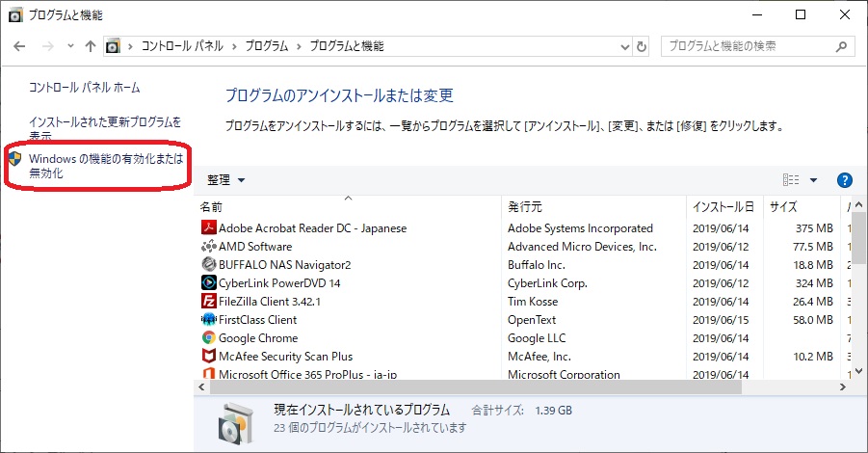Click size value 375 MB
868x453 pixels.
point(814,228)
